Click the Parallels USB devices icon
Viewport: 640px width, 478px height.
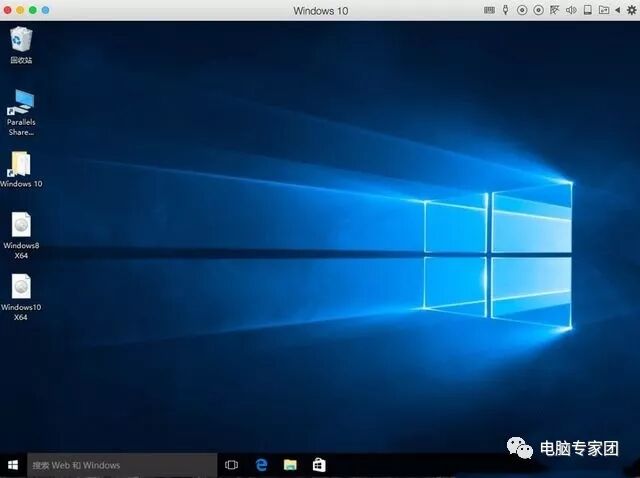tap(506, 10)
